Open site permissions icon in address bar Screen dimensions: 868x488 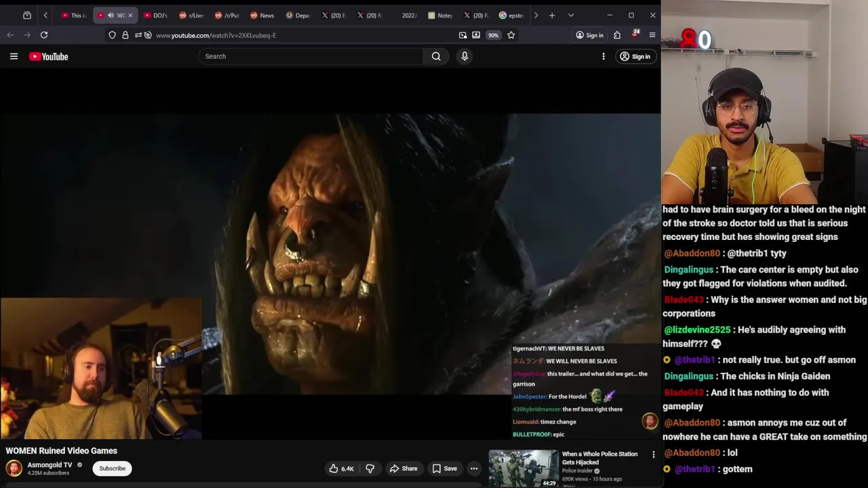coord(138,35)
